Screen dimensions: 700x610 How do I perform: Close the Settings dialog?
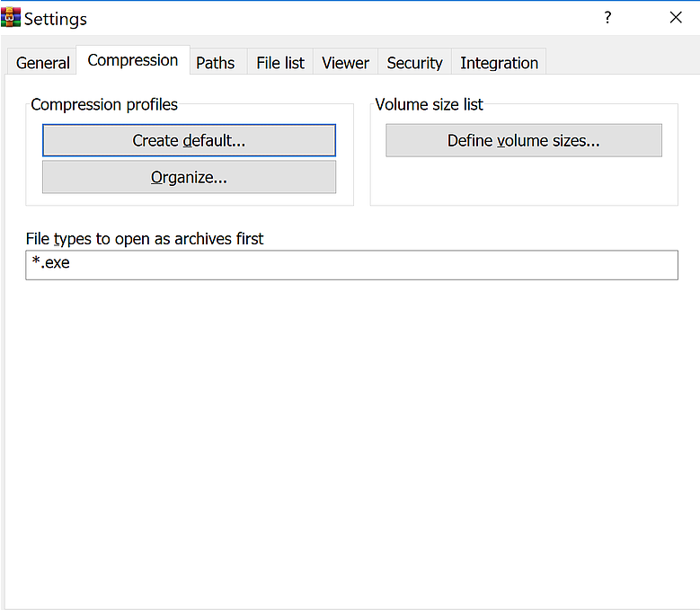coord(676,17)
